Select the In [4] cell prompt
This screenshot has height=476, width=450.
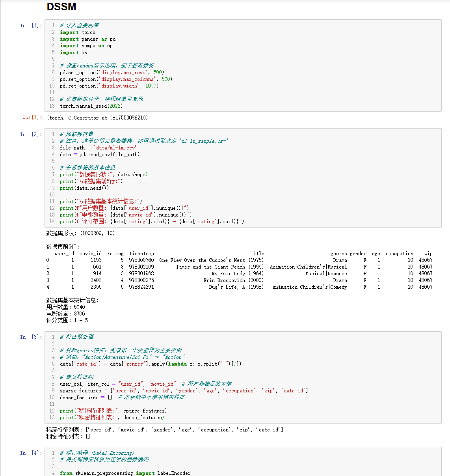tap(31, 453)
